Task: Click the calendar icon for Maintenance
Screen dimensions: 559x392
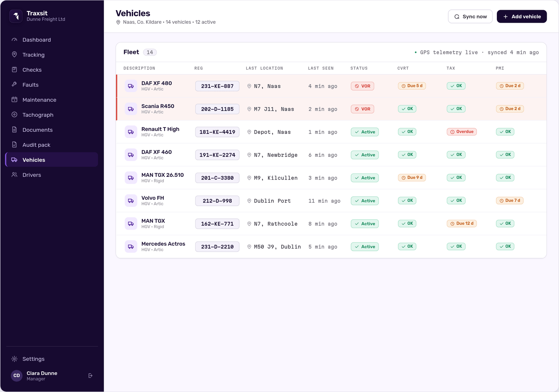Action: (x=14, y=100)
